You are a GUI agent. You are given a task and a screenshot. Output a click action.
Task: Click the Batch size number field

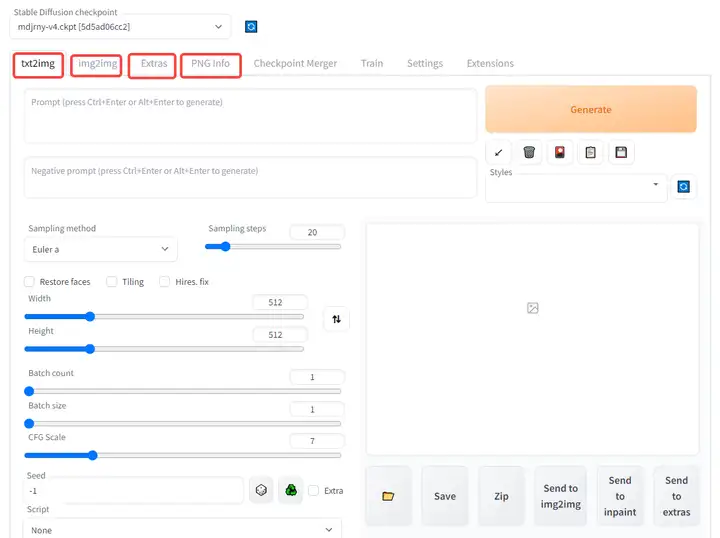pyautogui.click(x=317, y=409)
